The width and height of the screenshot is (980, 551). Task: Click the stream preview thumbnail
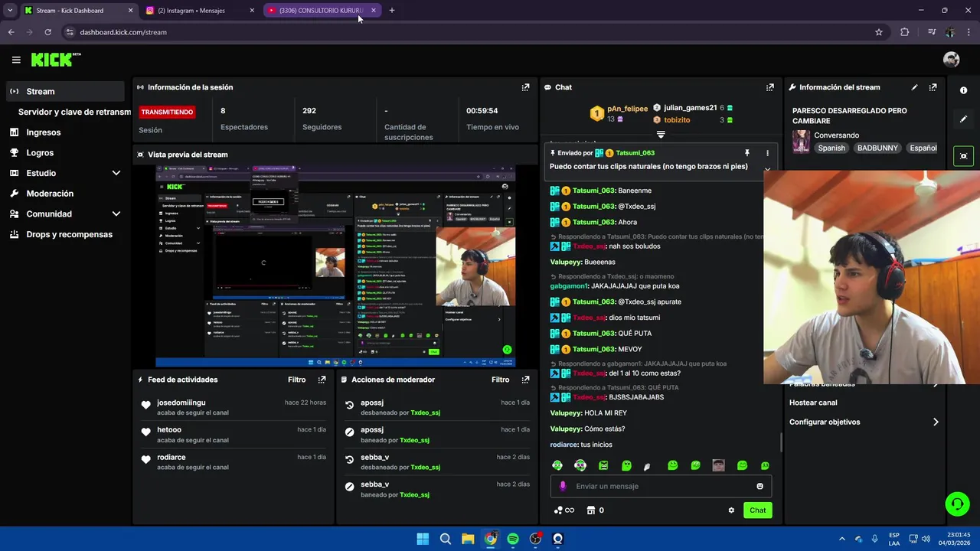pos(335,266)
